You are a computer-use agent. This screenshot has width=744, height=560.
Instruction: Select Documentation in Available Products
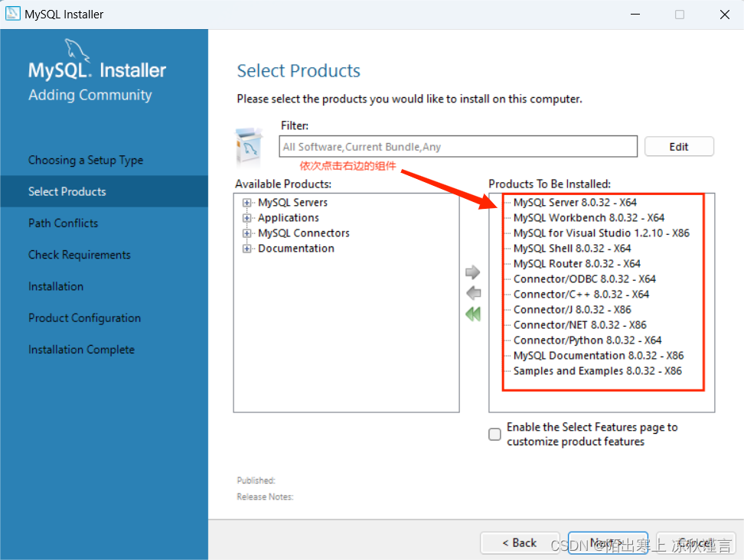pos(296,248)
